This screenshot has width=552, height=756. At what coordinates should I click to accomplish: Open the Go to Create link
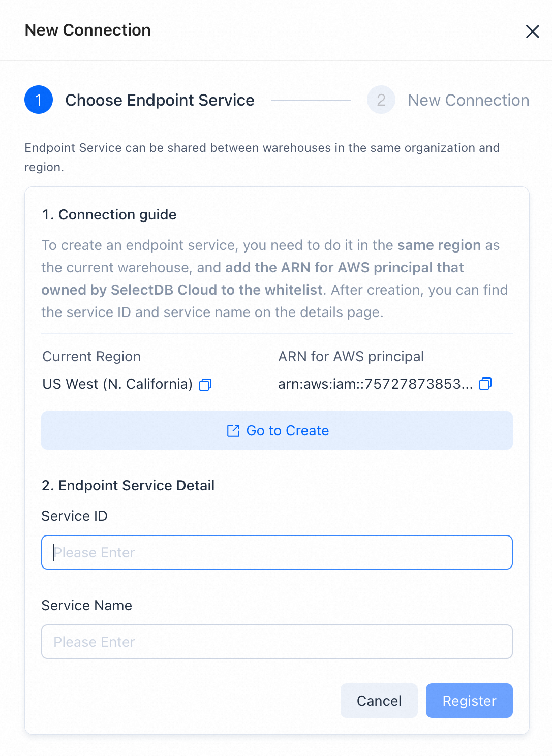pos(277,430)
